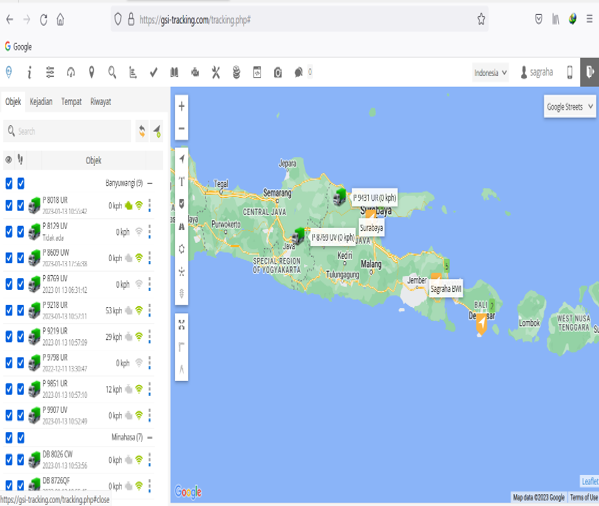Open the camera image gallery icon
599x506 pixels.
tap(278, 72)
